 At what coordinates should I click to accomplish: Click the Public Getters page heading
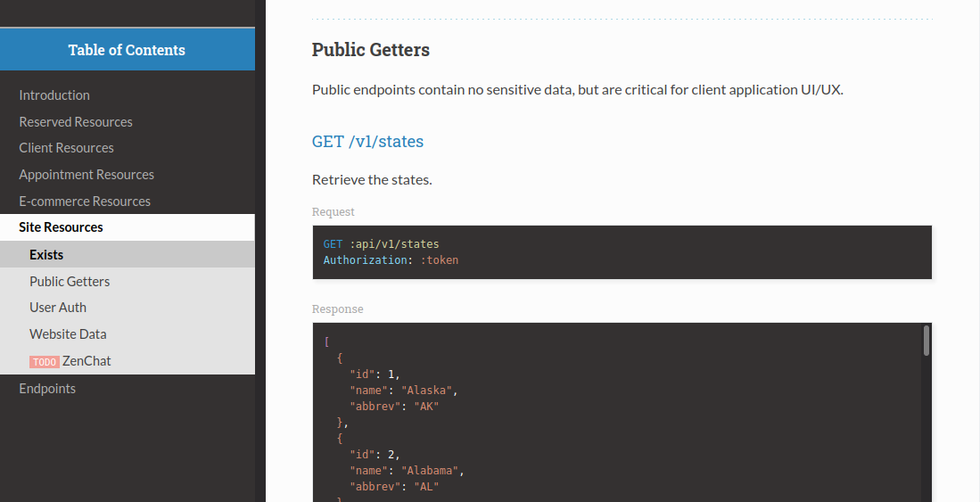coord(370,50)
